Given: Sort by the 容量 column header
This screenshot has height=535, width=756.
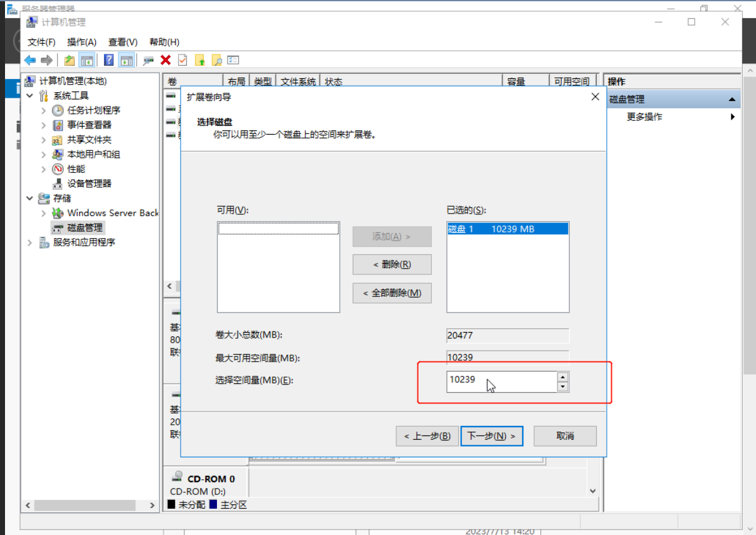Looking at the screenshot, I should tap(525, 81).
